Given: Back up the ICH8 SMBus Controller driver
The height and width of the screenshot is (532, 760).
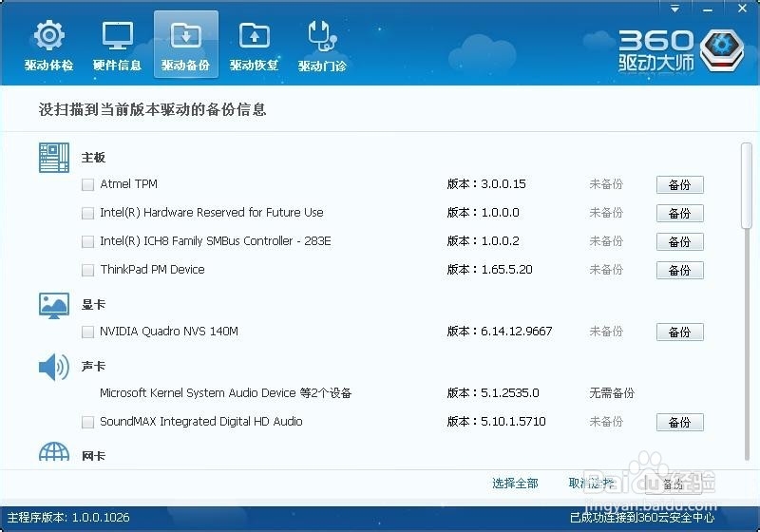Looking at the screenshot, I should 679,241.
